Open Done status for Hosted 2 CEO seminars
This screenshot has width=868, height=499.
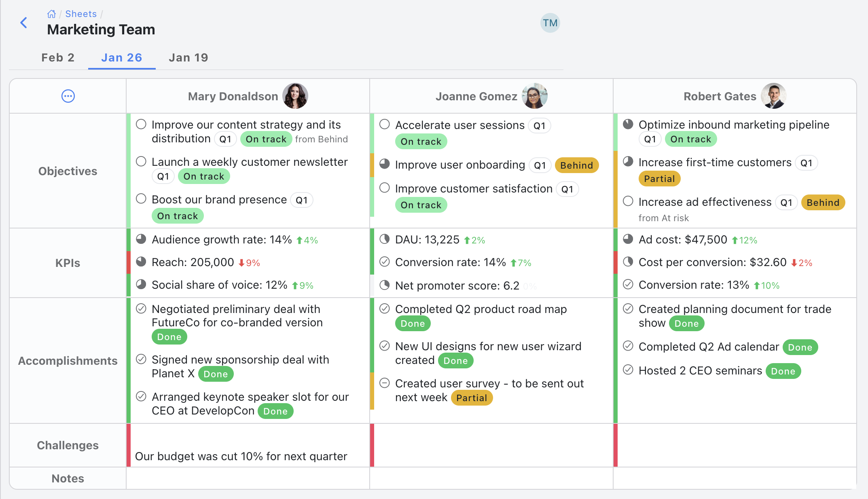(x=783, y=371)
